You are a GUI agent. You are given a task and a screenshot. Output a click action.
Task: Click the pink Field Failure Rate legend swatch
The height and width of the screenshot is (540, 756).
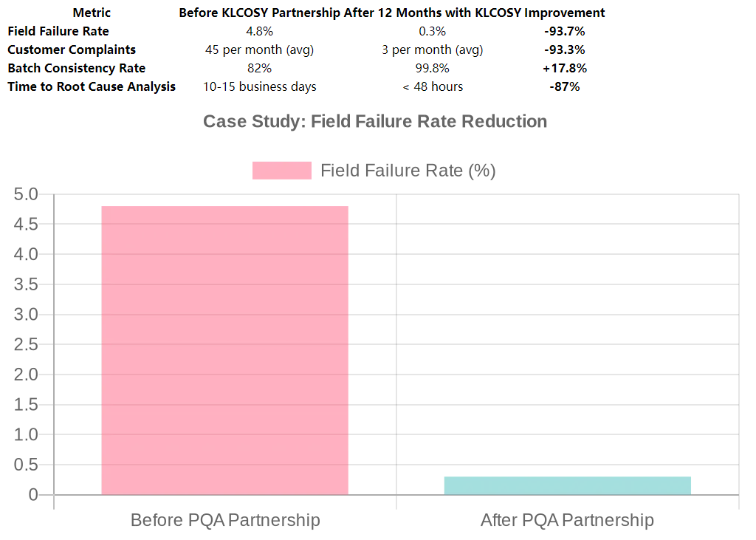pyautogui.click(x=281, y=171)
